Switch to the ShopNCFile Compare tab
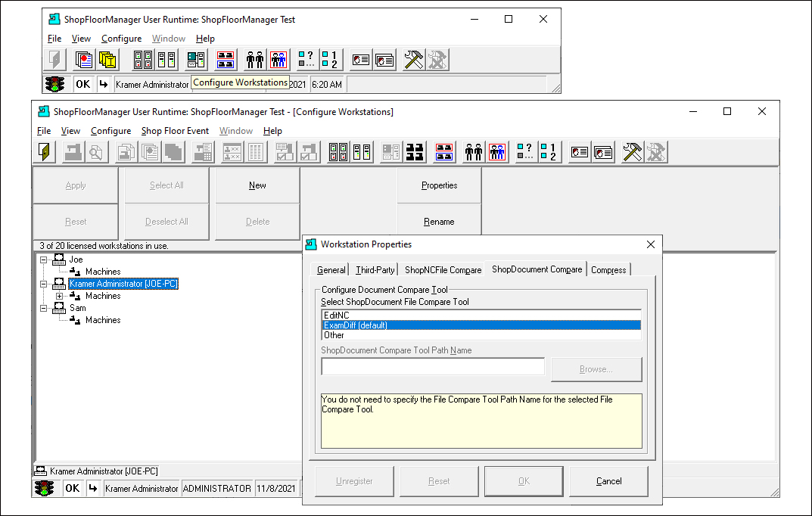The image size is (812, 516). 443,269
